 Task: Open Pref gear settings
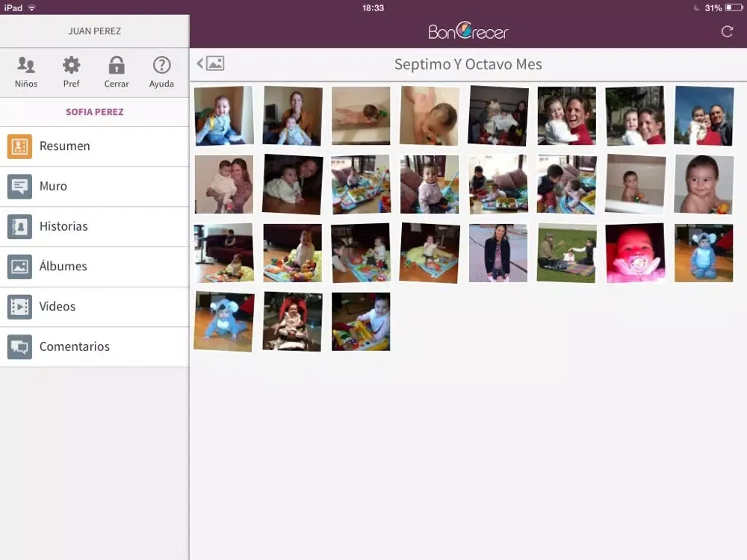(71, 72)
